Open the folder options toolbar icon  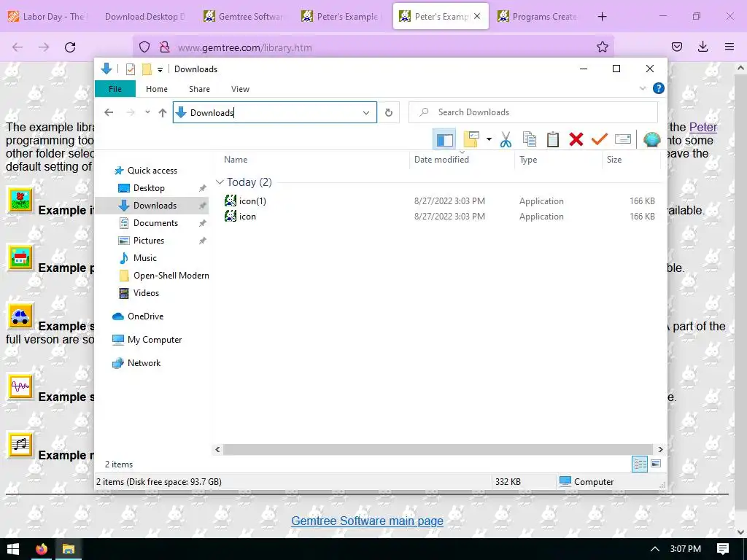tap(471, 139)
